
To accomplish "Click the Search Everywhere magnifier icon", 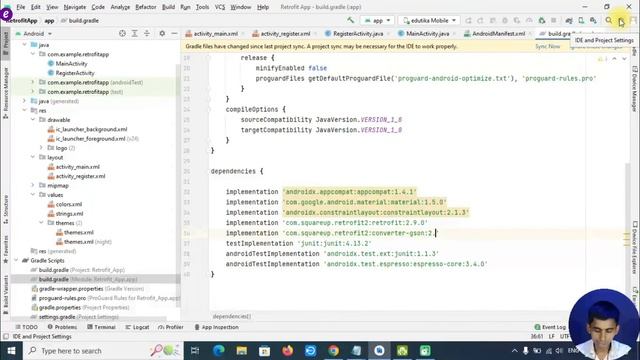I will point(609,20).
